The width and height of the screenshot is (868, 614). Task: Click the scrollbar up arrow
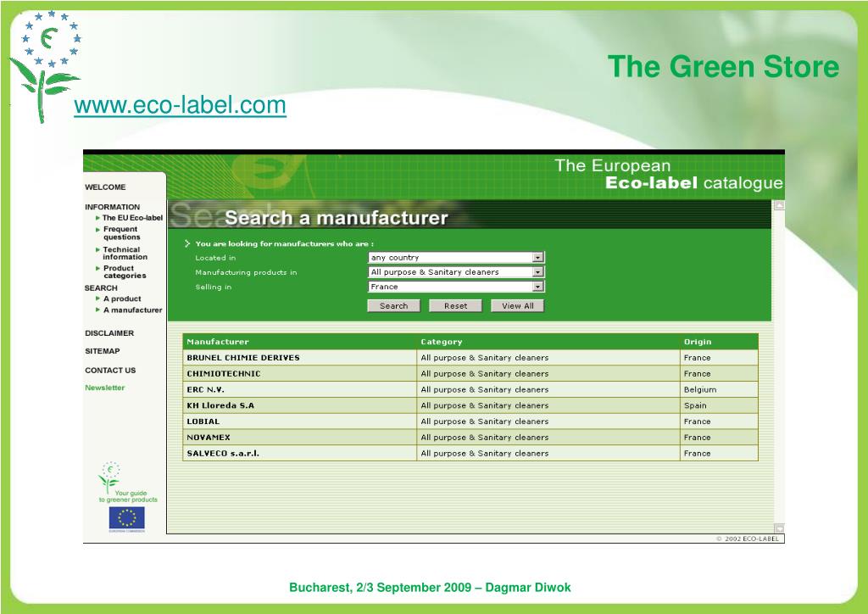tap(779, 205)
